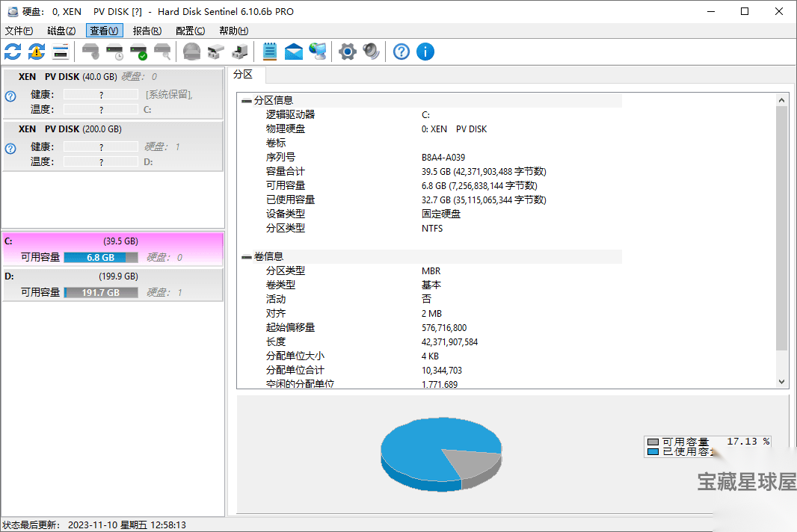Click the disk with clock icon
The image size is (797, 532).
115,52
